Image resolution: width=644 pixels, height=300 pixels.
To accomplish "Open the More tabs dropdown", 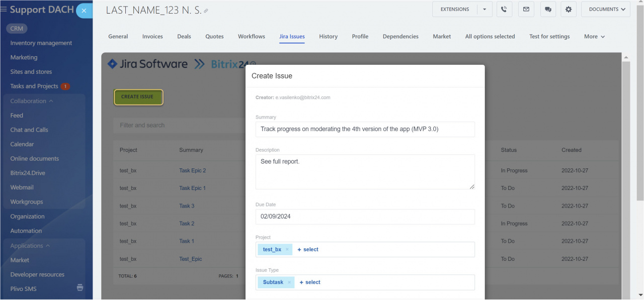I will tap(594, 37).
